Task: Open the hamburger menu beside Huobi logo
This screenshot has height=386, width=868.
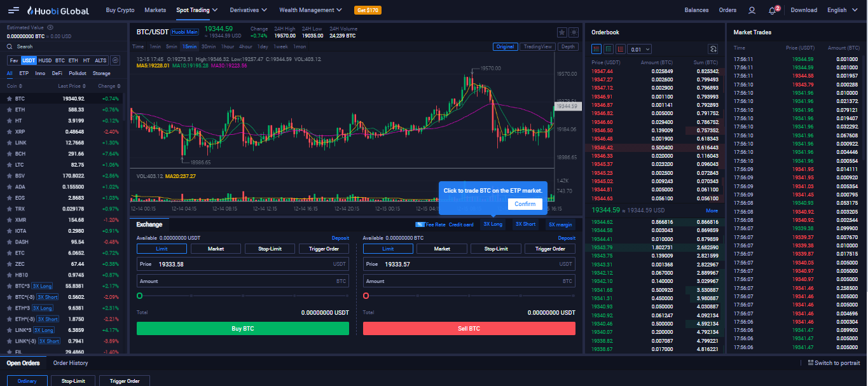Action: [x=13, y=10]
